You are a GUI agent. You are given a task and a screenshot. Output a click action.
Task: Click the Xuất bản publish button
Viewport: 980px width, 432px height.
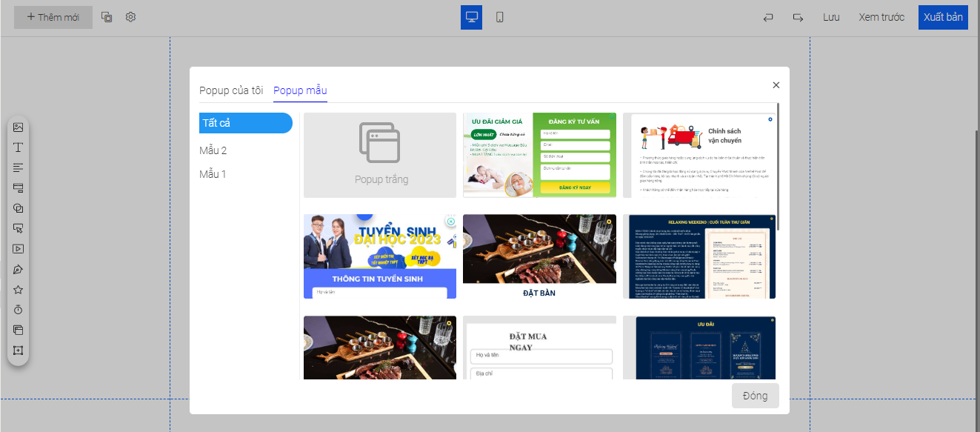tap(943, 17)
